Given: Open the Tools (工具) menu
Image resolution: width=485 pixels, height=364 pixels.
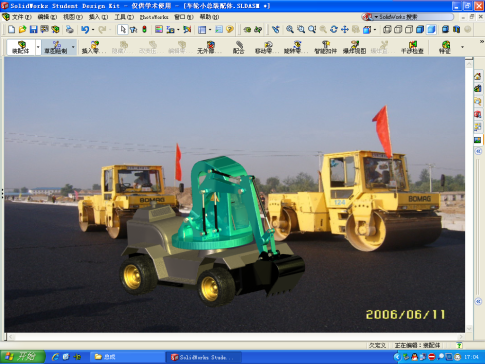Looking at the screenshot, I should [124, 17].
